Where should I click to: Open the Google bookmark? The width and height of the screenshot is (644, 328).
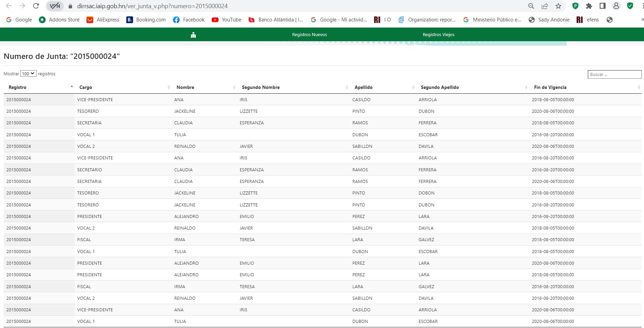19,20
